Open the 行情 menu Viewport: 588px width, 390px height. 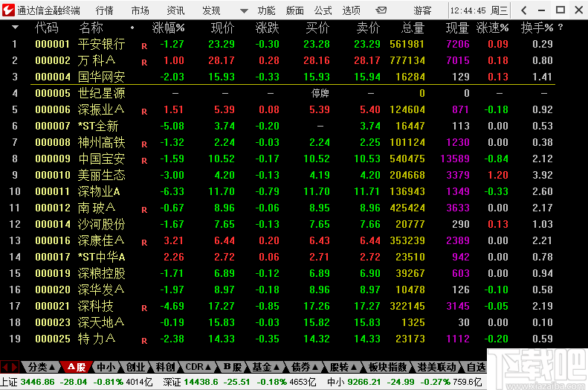point(105,10)
